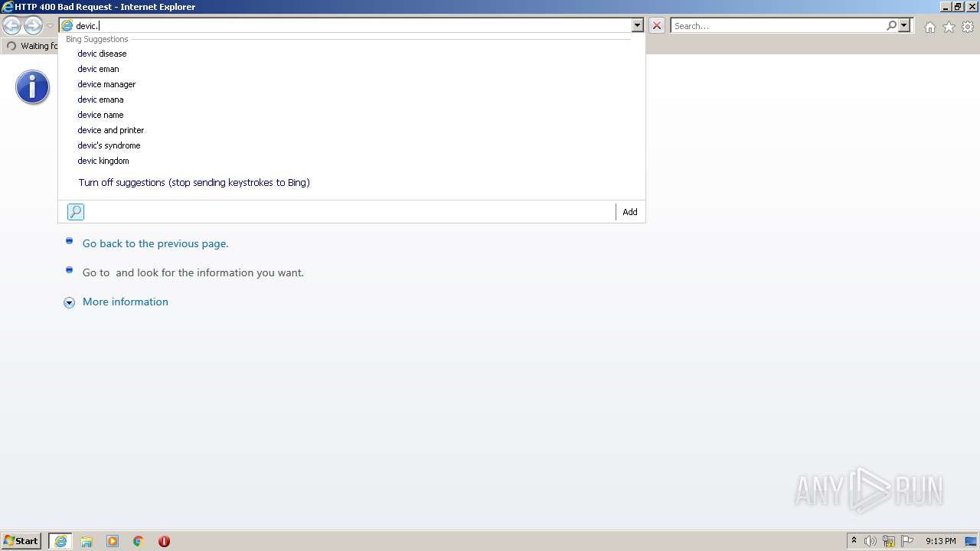The height and width of the screenshot is (551, 980).
Task: Click 'Go back to the previous page' link
Action: [155, 243]
